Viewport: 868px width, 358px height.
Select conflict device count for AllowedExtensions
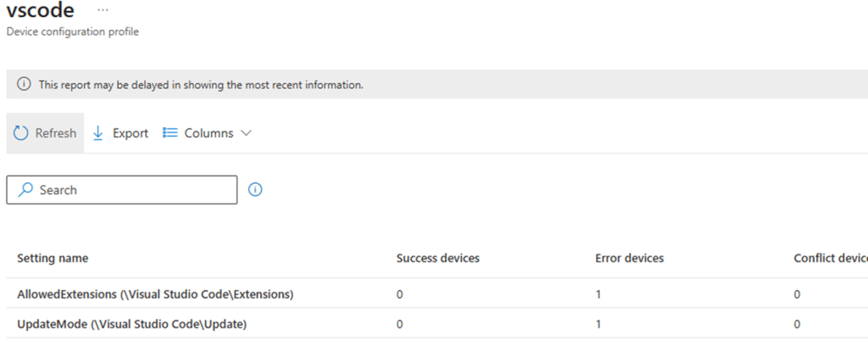click(797, 294)
